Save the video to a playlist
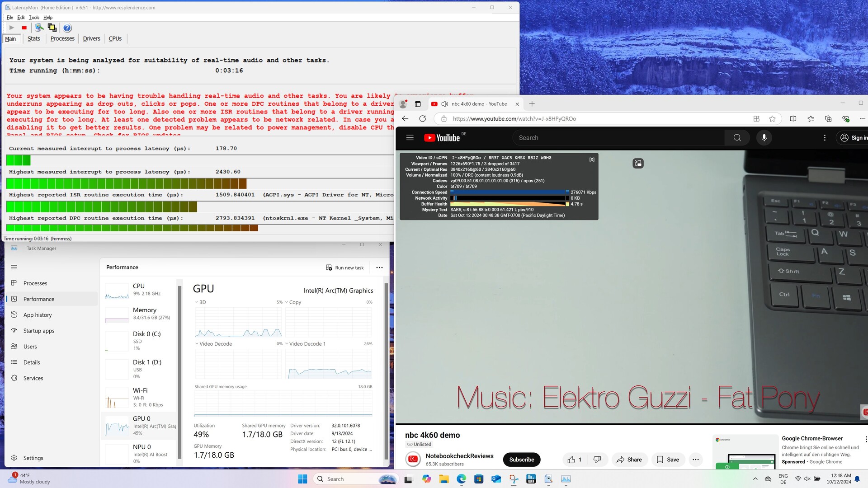The height and width of the screenshot is (488, 868). pos(668,460)
